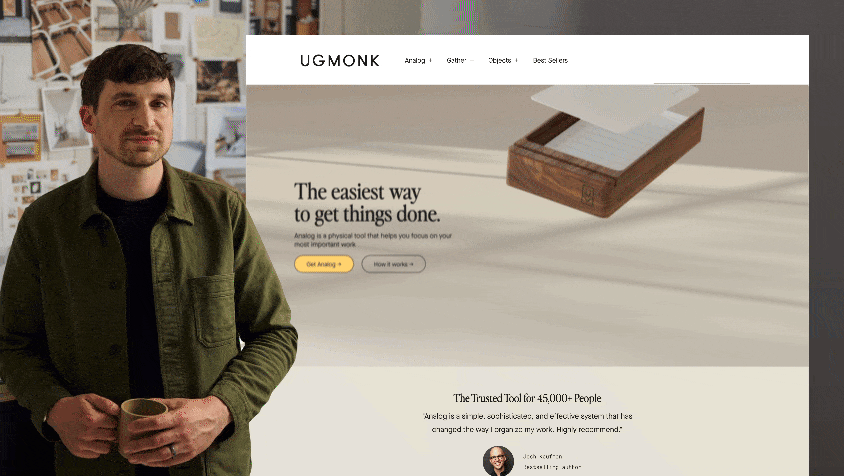Click the Analog description text under headline
This screenshot has height=476, width=844.
[x=373, y=240]
